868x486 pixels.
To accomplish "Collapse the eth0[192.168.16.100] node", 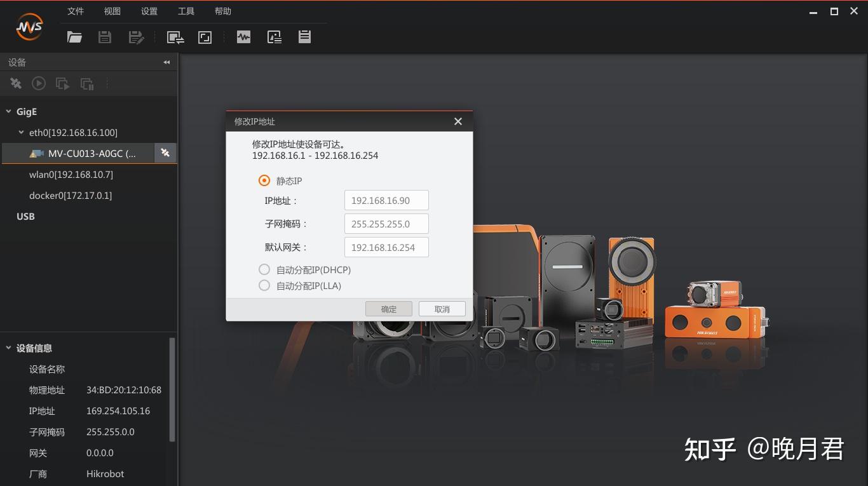I will point(20,132).
